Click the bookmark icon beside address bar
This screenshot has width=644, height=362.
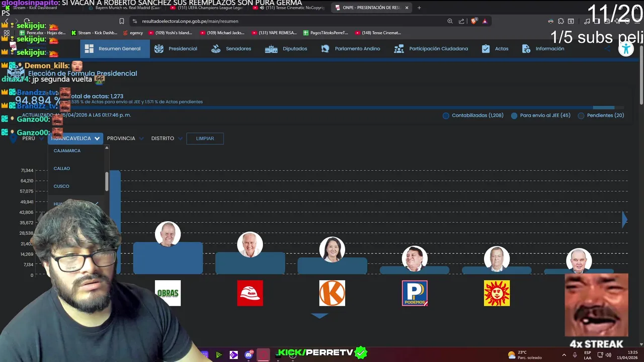121,21
